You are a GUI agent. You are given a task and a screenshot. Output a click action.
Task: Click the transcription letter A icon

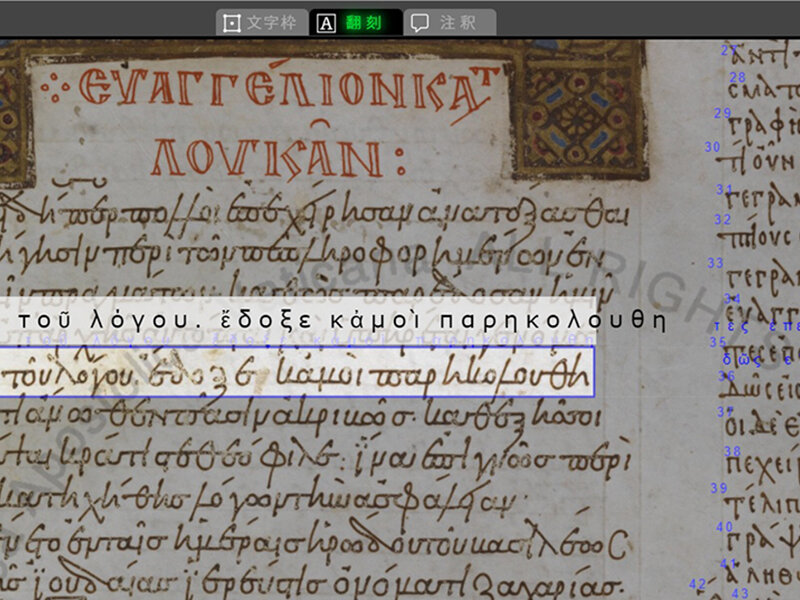326,22
